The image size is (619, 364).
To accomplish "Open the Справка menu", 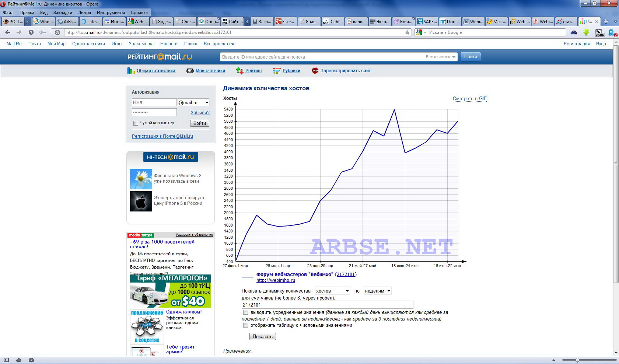I will 139,13.
